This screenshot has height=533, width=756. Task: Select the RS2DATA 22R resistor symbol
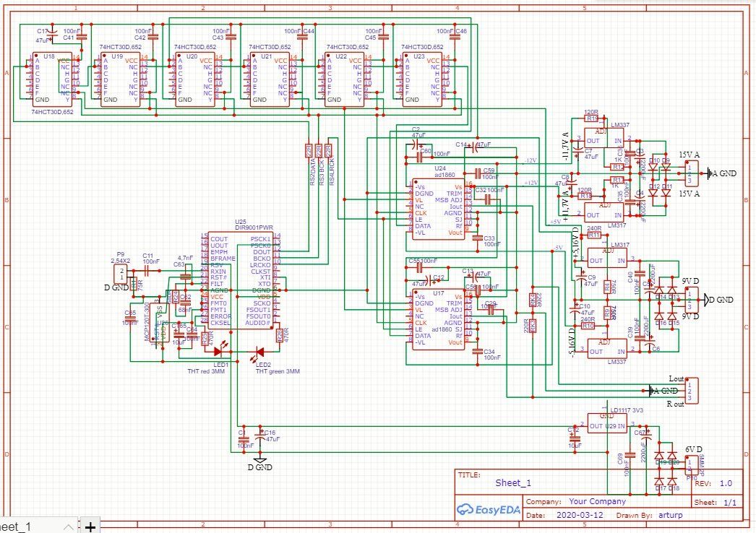tap(309, 150)
